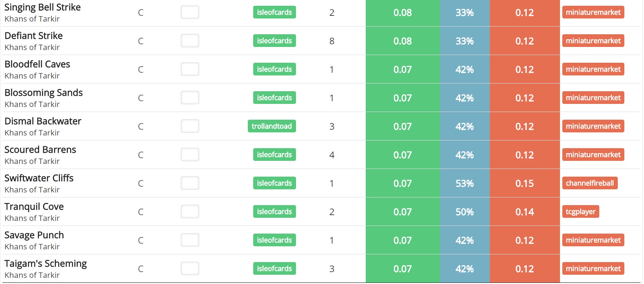Click the green 0.08 price for Defiant Strike
Image resolution: width=644 pixels, height=284 pixels.
point(402,41)
